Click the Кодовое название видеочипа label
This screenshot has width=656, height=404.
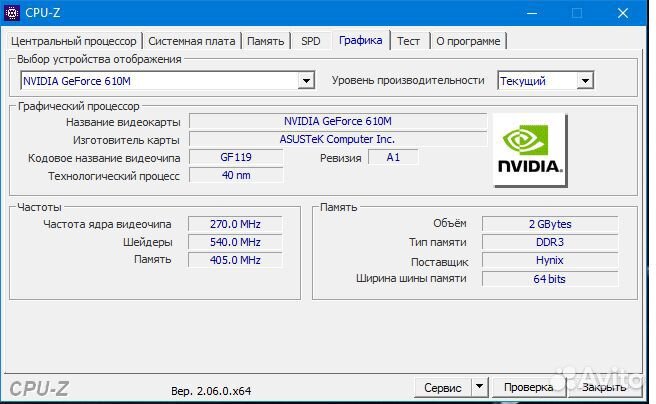[x=104, y=158]
